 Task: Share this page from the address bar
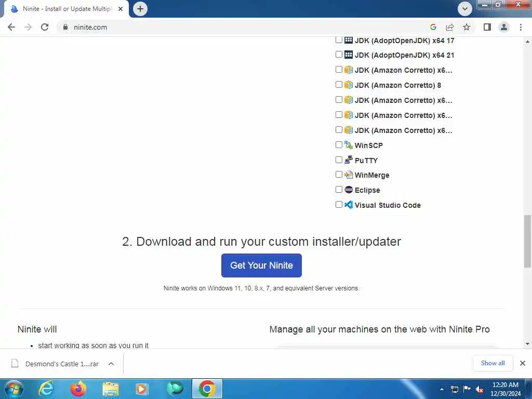click(x=450, y=27)
